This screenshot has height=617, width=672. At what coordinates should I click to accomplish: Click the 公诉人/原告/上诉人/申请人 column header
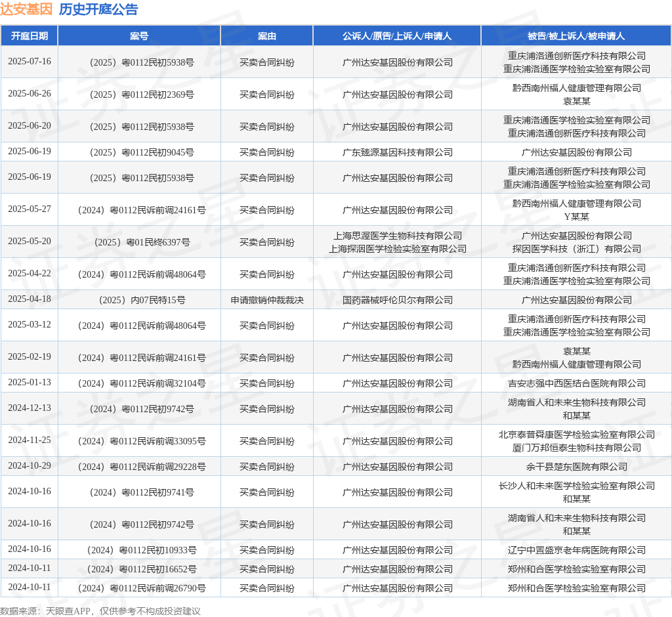click(x=397, y=36)
